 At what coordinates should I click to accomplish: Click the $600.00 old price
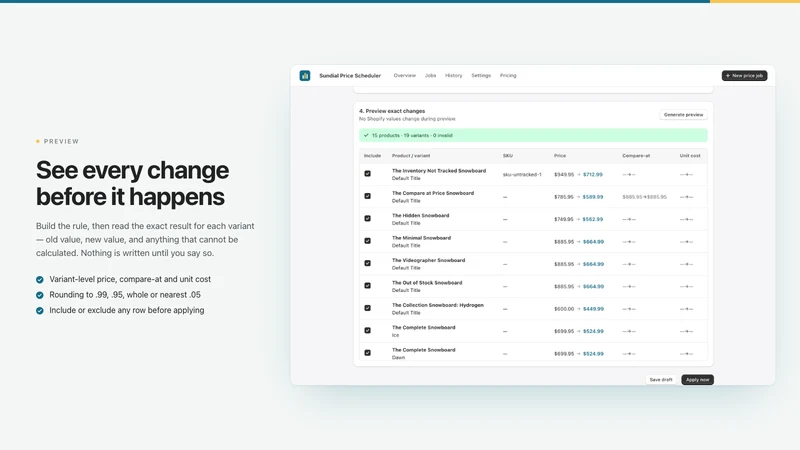[564, 309]
